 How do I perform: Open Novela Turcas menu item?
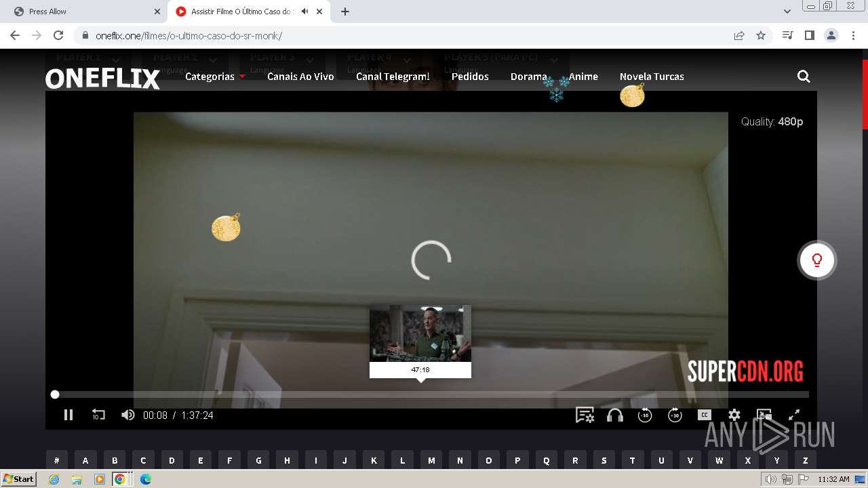pyautogui.click(x=652, y=77)
